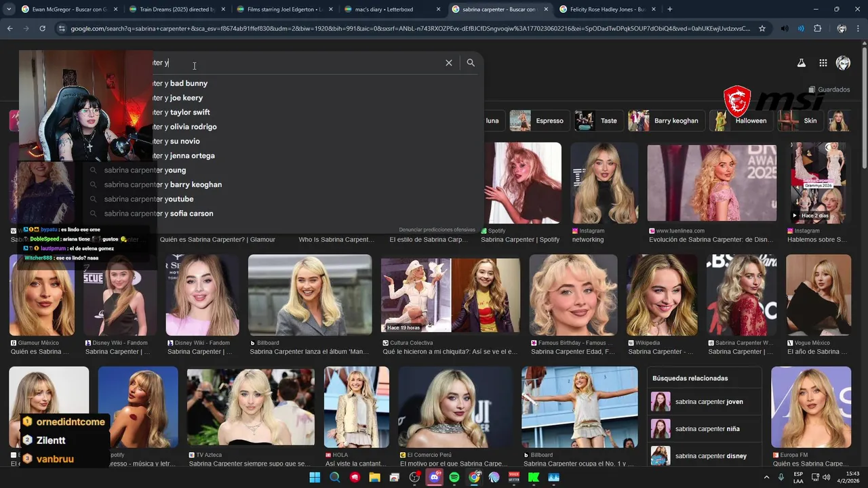
Task: Click the address bar URL
Action: 410,28
